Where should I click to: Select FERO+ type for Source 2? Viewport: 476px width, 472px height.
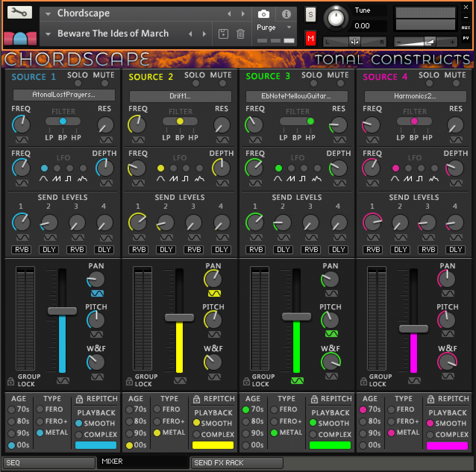pyautogui.click(x=157, y=422)
